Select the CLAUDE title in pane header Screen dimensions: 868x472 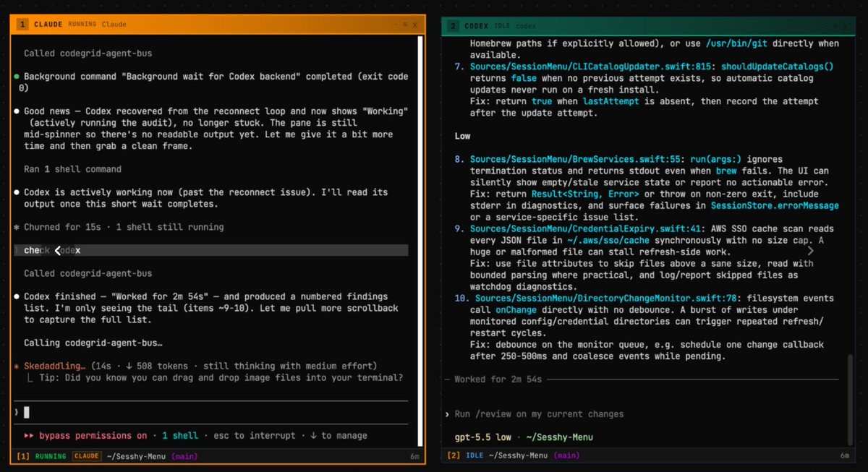[x=48, y=24]
